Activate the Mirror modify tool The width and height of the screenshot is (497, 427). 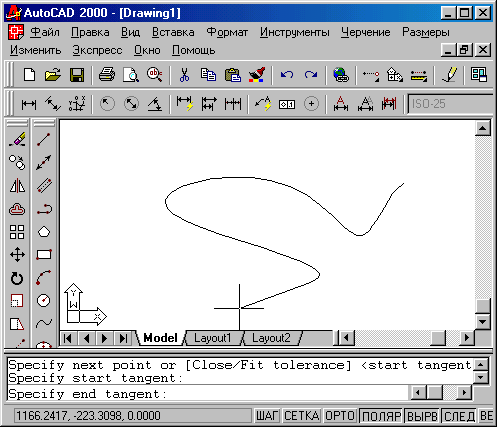pos(17,186)
